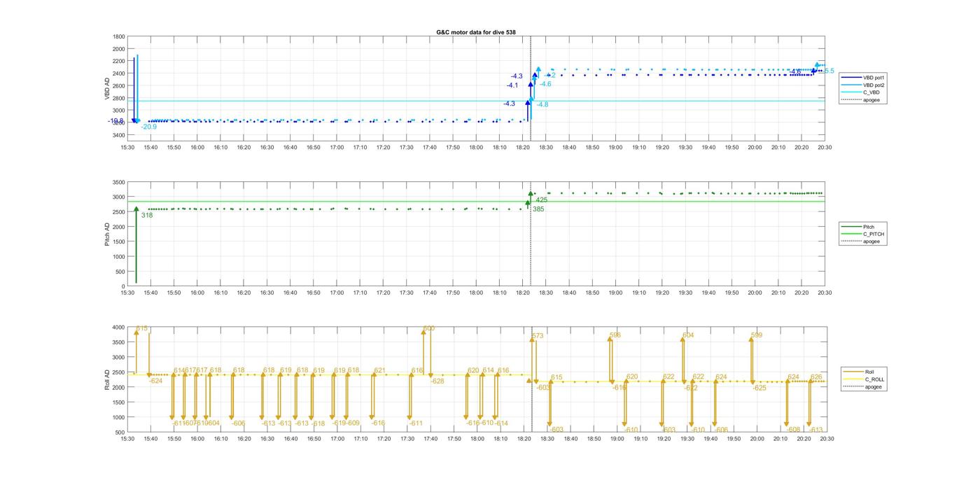Click the '-4.1' VBD pot1 data label
The image size is (980, 485).
(512, 85)
